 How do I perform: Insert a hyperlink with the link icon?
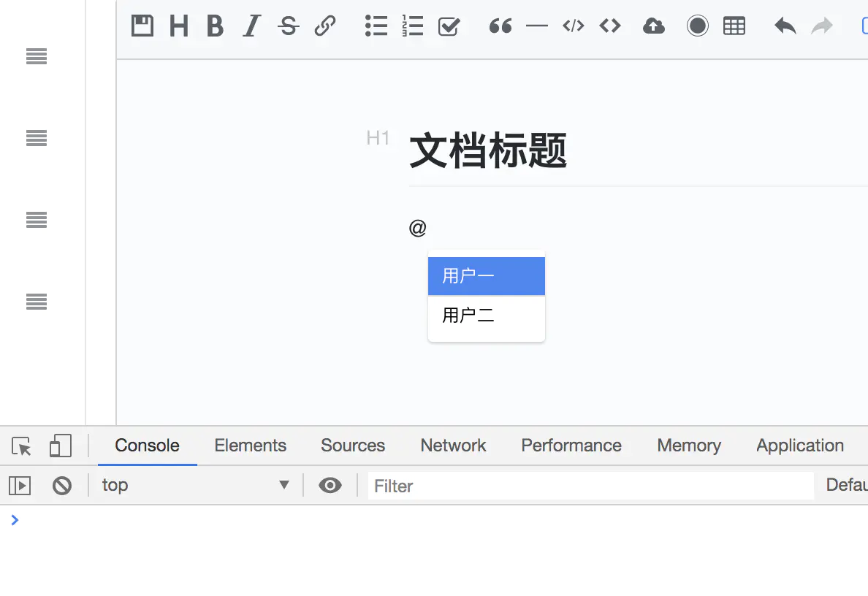tap(325, 26)
